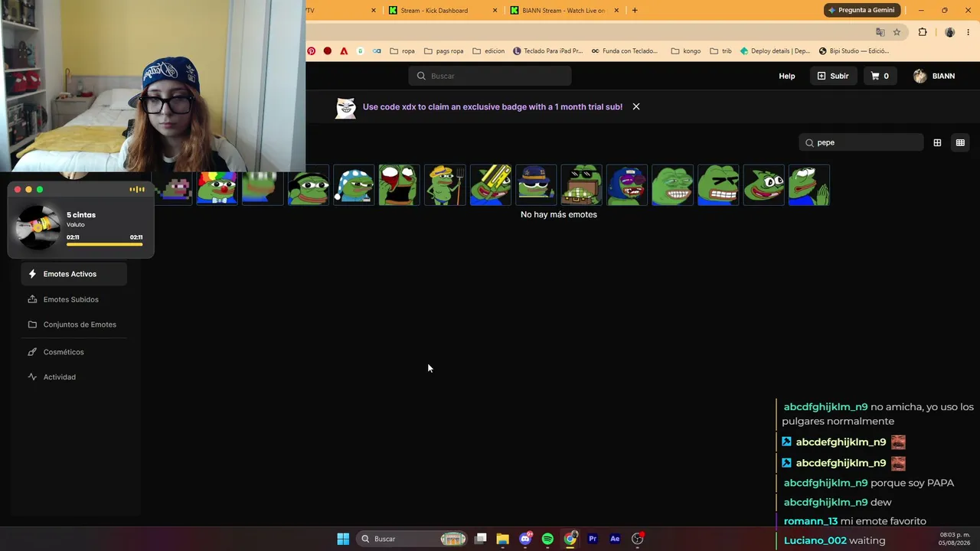Viewport: 980px width, 551px height.
Task: Open Task View from the taskbar
Action: 481,539
